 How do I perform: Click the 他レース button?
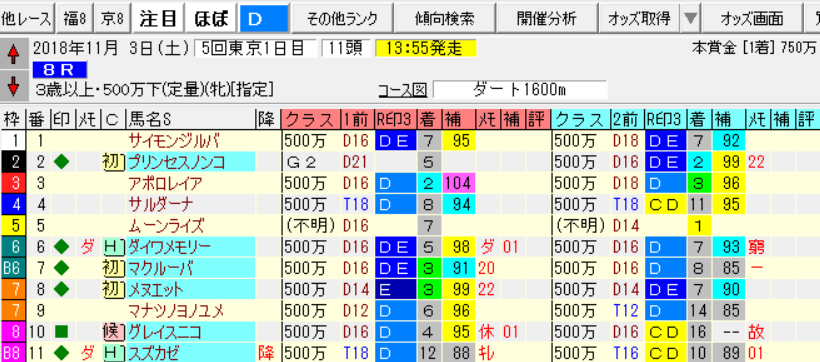click(x=27, y=18)
